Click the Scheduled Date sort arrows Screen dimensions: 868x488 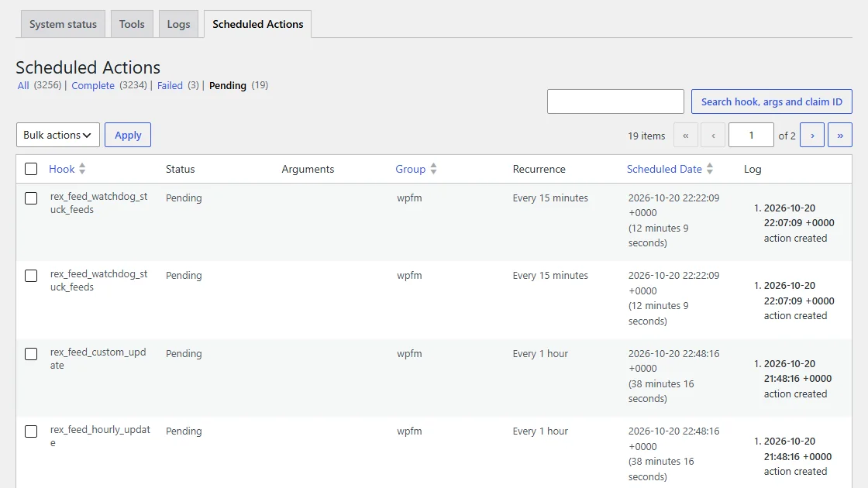pyautogui.click(x=710, y=169)
